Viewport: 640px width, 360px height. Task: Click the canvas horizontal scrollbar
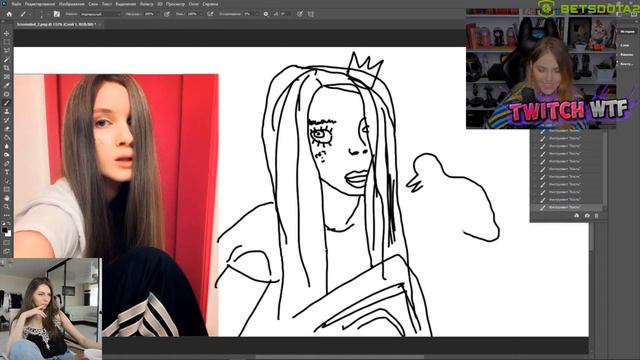click(x=339, y=357)
